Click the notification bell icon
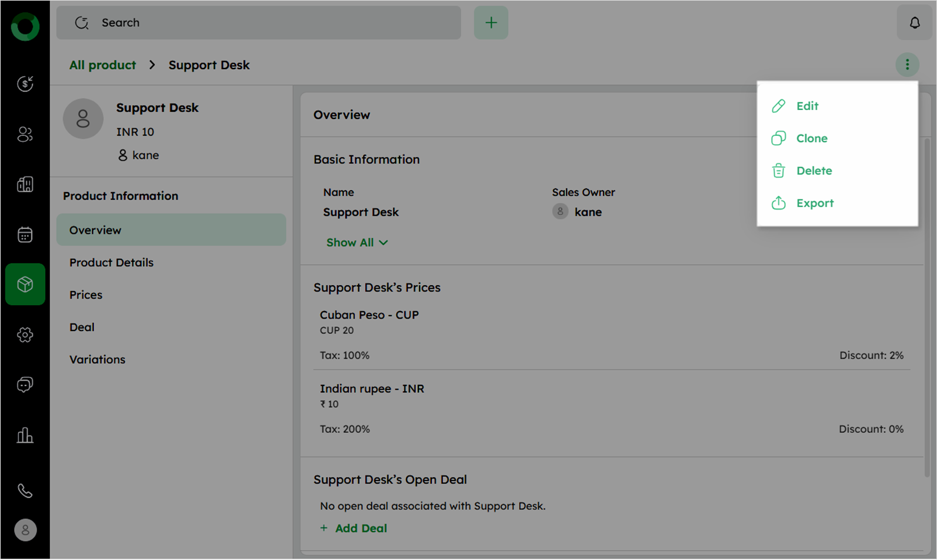937x560 pixels. coord(914,23)
